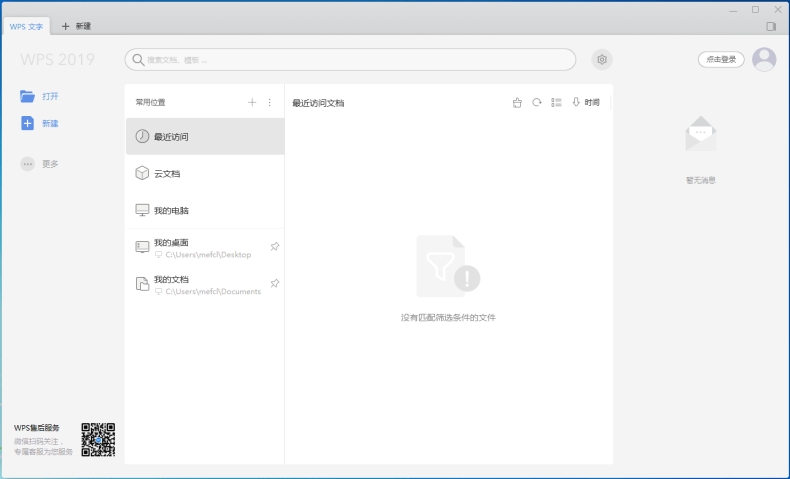Click the search documents and templates field

(x=350, y=59)
